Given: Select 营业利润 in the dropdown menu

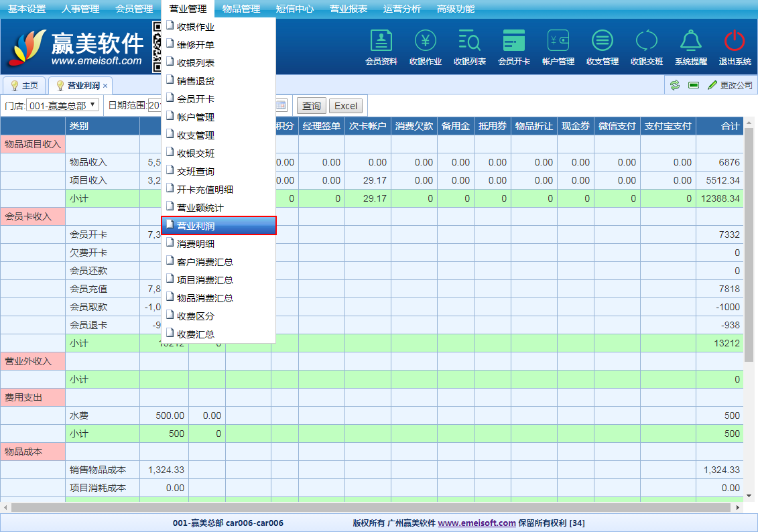Looking at the screenshot, I should click(218, 226).
